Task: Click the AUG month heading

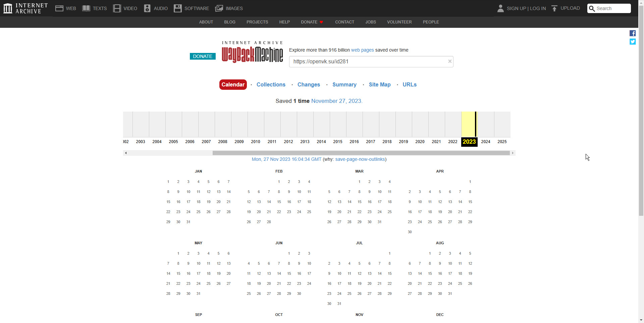Action: click(440, 243)
